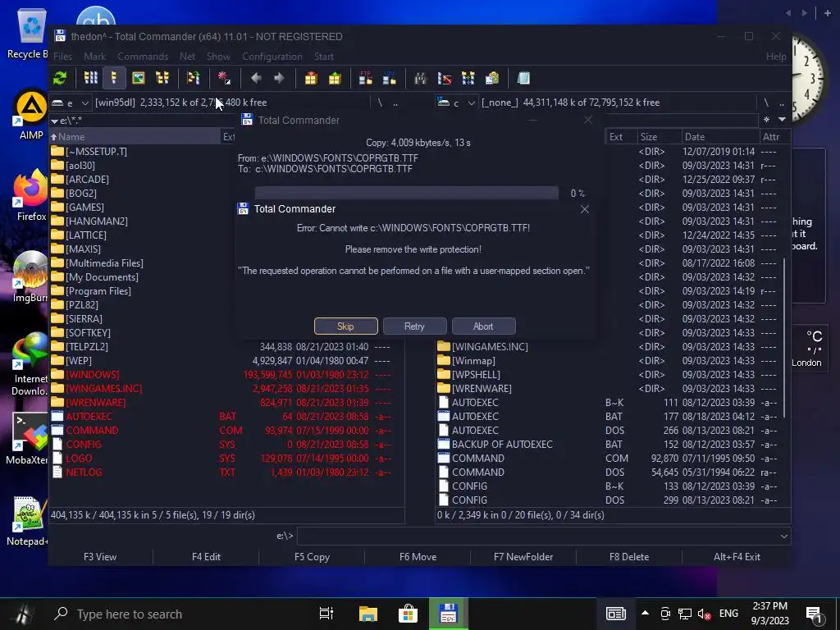Click the Abort button in error dialog
Image resolution: width=840 pixels, height=630 pixels.
pyautogui.click(x=483, y=326)
